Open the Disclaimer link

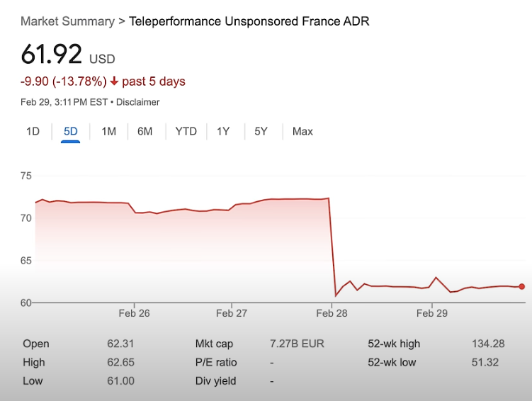pos(138,102)
